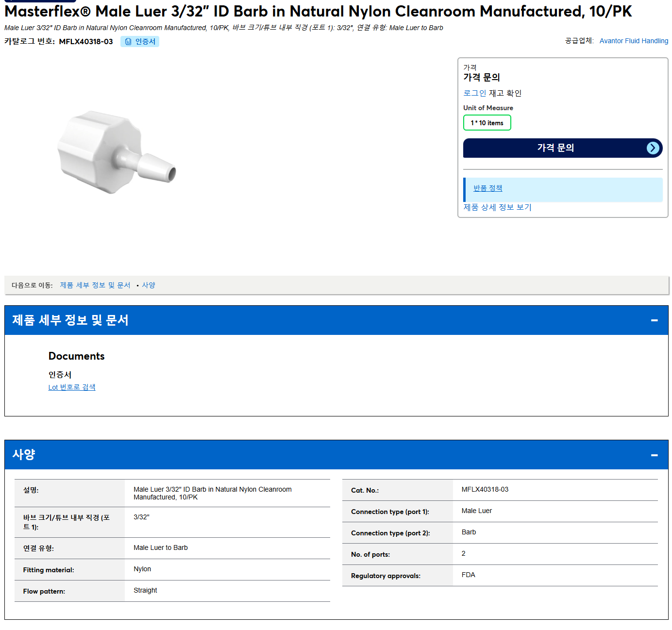Screen dimensions: 672x630
Task: Jump to 제품 세부 정보 및 문서 anchor link
Action: pyautogui.click(x=95, y=285)
